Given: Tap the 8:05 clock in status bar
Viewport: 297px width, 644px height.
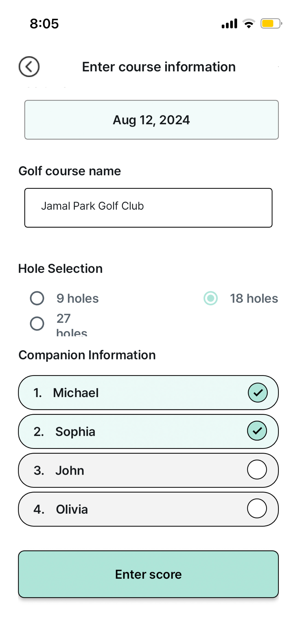Looking at the screenshot, I should coord(44,23).
